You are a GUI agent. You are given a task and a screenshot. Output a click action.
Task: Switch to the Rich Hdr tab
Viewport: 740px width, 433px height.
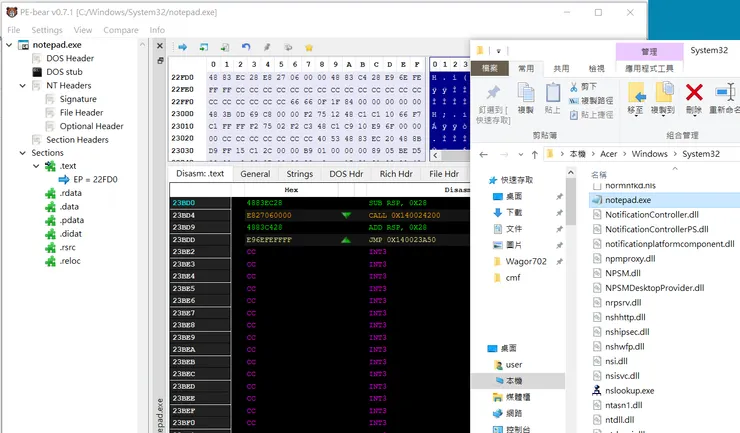click(x=396, y=174)
